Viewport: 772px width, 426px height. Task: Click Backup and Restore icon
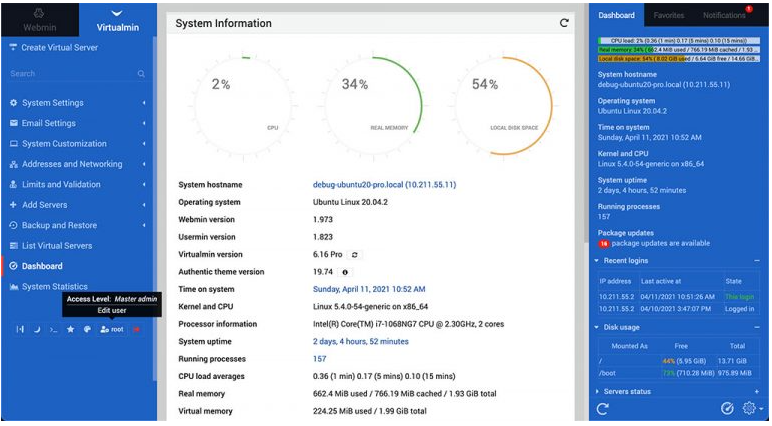point(13,226)
